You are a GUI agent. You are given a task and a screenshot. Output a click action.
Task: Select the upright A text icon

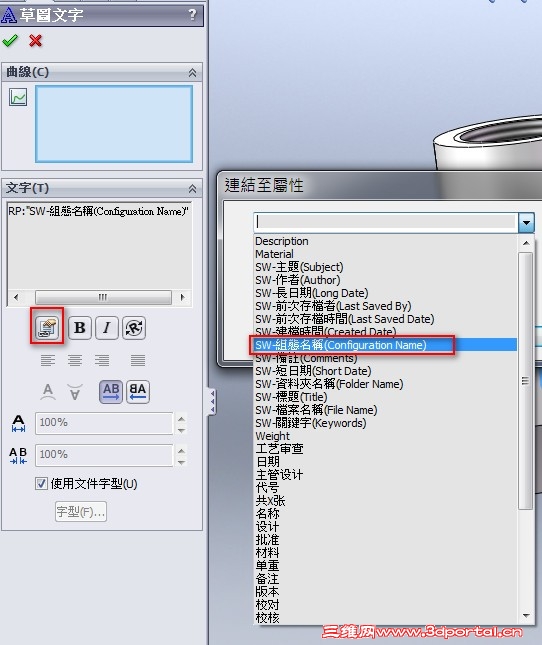[x=48, y=392]
